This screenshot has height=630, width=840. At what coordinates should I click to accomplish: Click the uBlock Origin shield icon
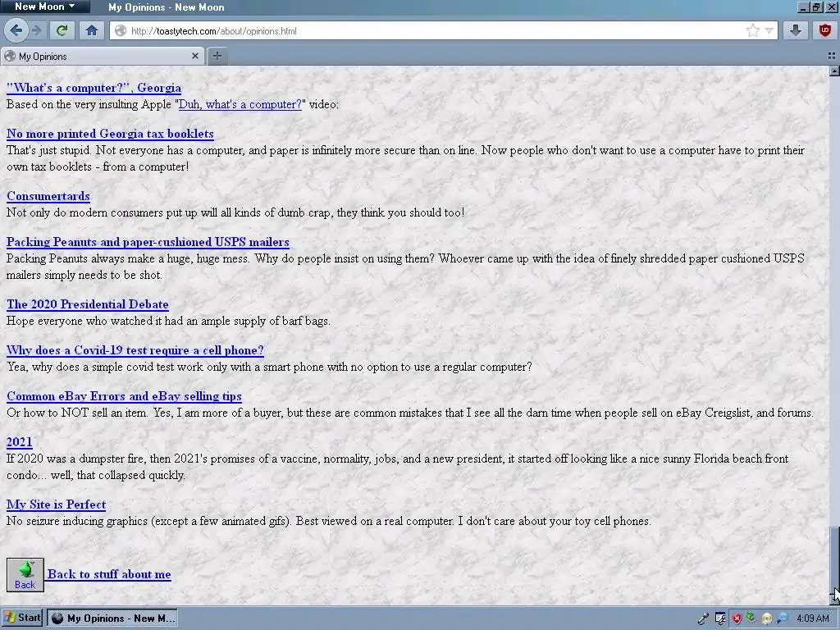[825, 30]
